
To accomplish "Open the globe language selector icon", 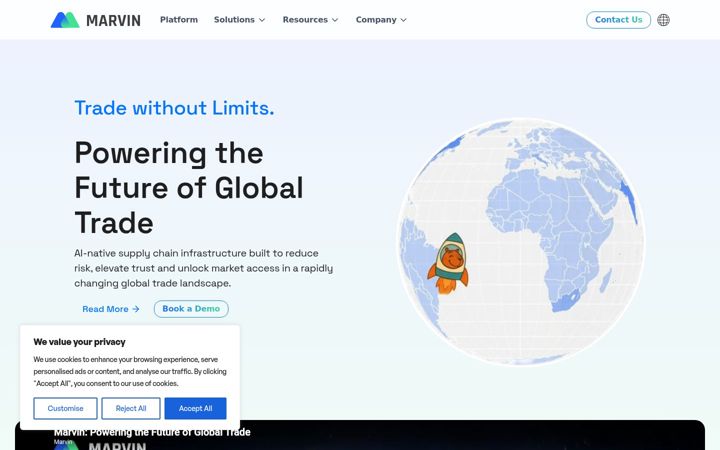I will tap(663, 20).
